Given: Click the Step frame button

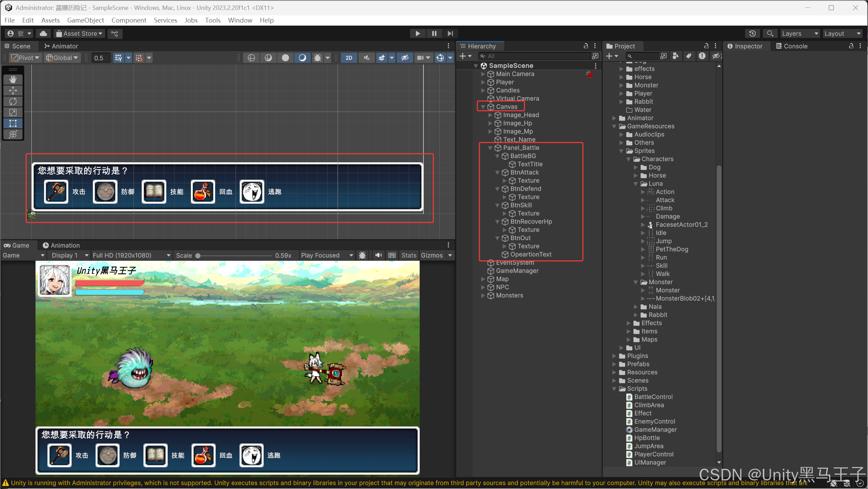Looking at the screenshot, I should (x=450, y=33).
